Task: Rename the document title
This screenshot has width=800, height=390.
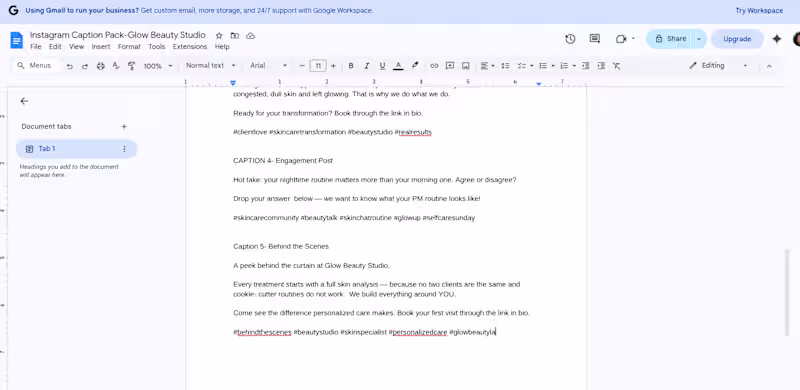Action: [118, 35]
